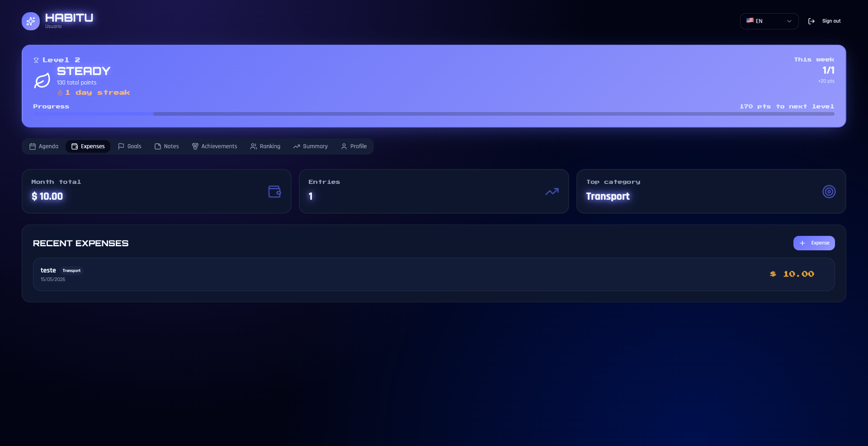Add a new Expense
This screenshot has height=446, width=868.
[x=814, y=243]
